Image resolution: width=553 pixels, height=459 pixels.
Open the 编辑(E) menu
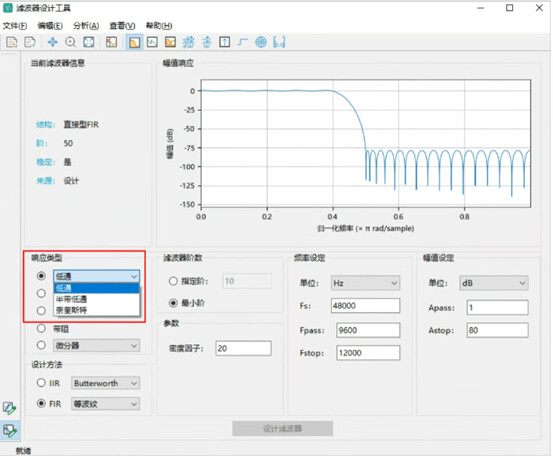[50, 26]
